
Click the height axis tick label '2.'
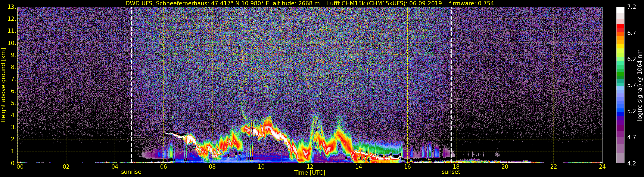pos(13,139)
